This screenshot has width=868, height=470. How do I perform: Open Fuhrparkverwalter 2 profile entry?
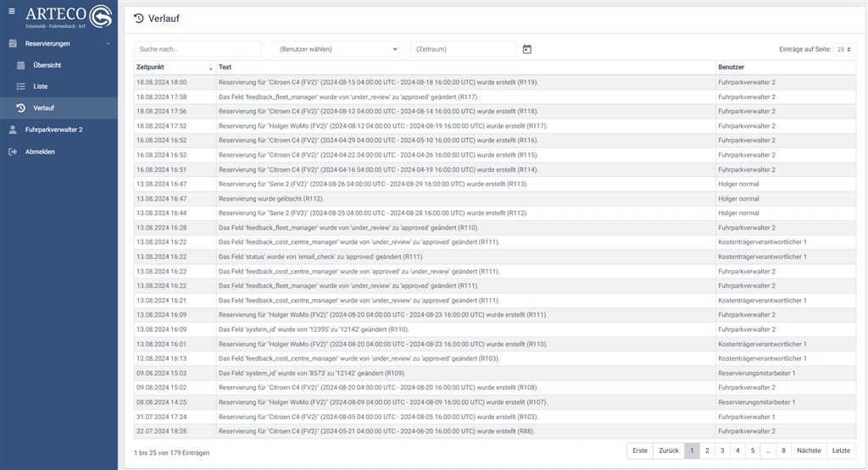53,130
